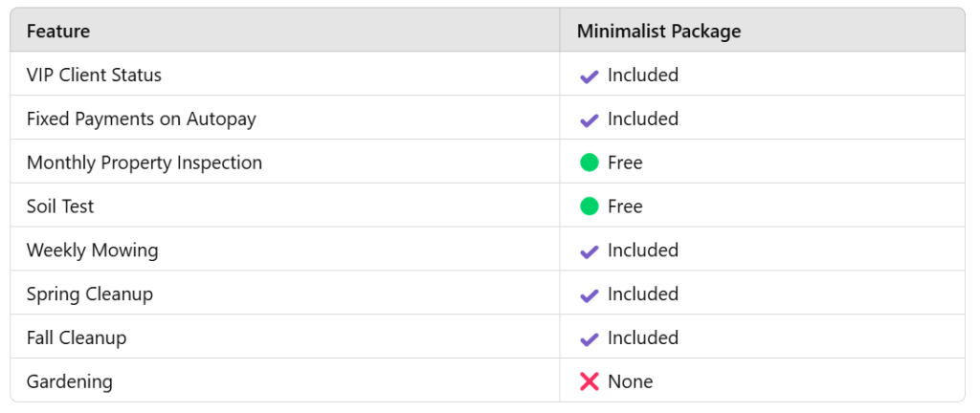Select the VIP Client Status feature label
980x413 pixels.
tap(94, 75)
